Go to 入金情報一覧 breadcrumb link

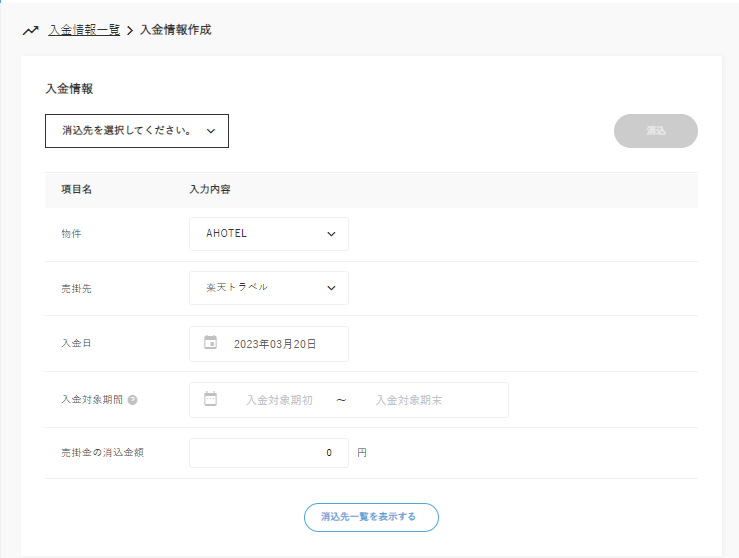point(84,30)
